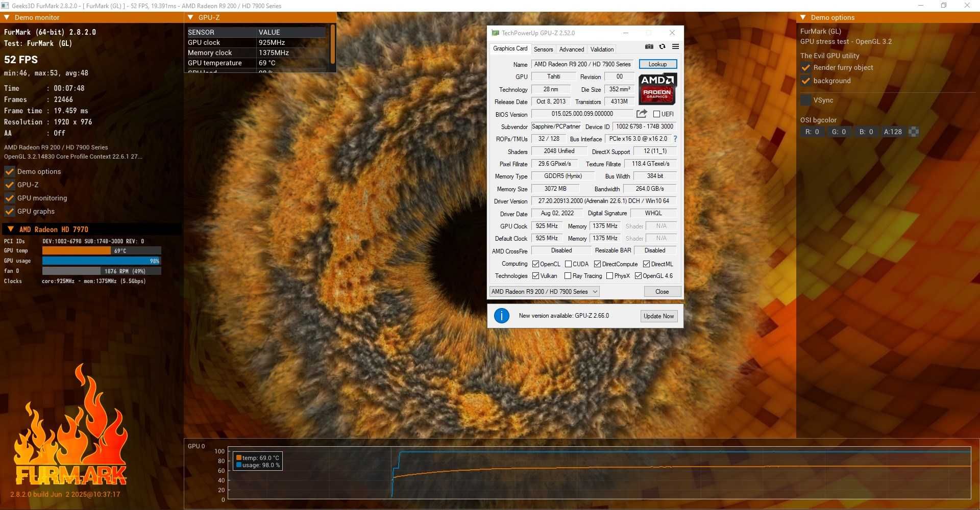Image resolution: width=980 pixels, height=510 pixels.
Task: Click the GPU-Z sensor list scrollbar
Action: (333, 44)
